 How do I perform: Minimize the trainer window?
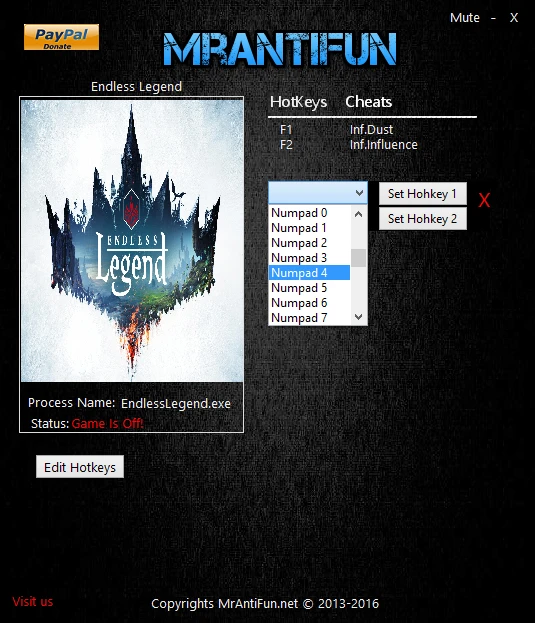493,17
